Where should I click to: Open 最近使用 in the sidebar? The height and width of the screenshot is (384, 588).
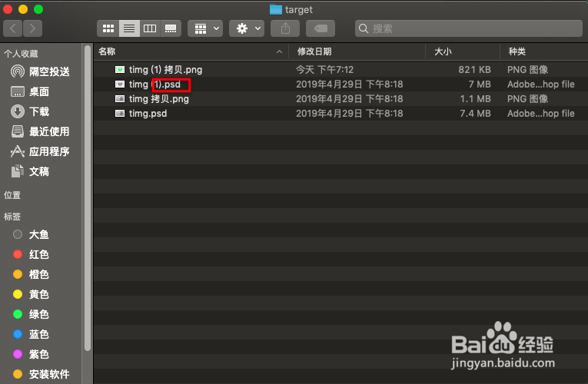(x=49, y=131)
